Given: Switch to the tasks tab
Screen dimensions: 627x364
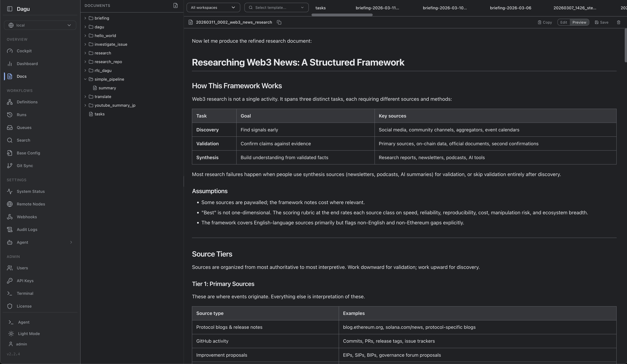Looking at the screenshot, I should pos(320,8).
